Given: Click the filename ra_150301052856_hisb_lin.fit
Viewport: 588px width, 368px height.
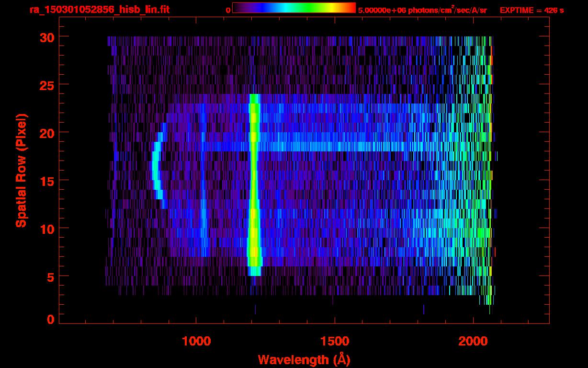Looking at the screenshot, I should 99,10.
